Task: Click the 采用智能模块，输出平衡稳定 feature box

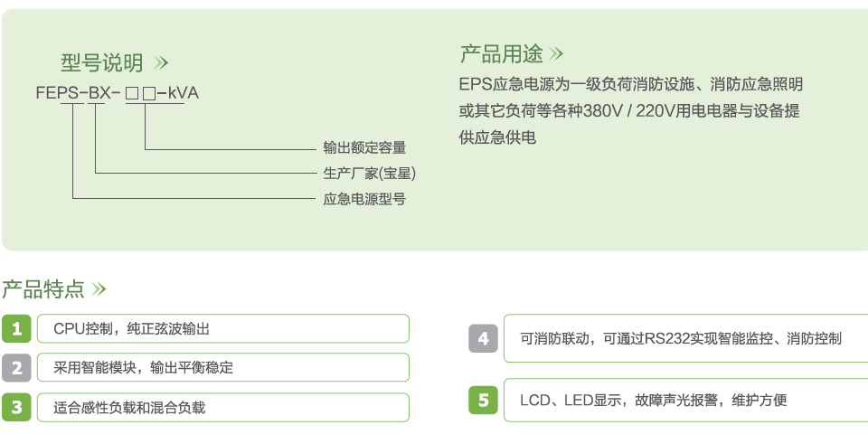Action: click(x=223, y=368)
